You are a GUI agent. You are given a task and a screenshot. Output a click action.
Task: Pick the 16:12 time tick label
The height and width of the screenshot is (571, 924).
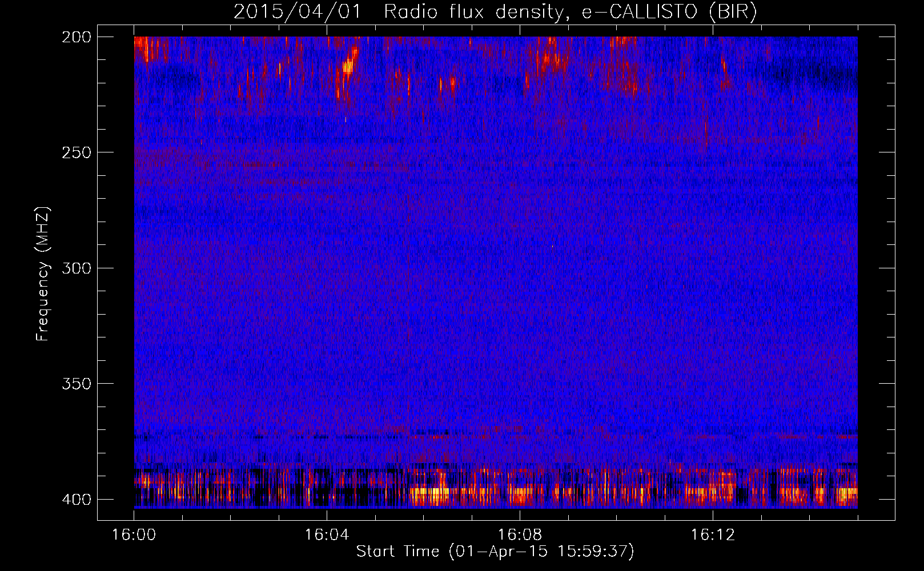[x=713, y=534]
